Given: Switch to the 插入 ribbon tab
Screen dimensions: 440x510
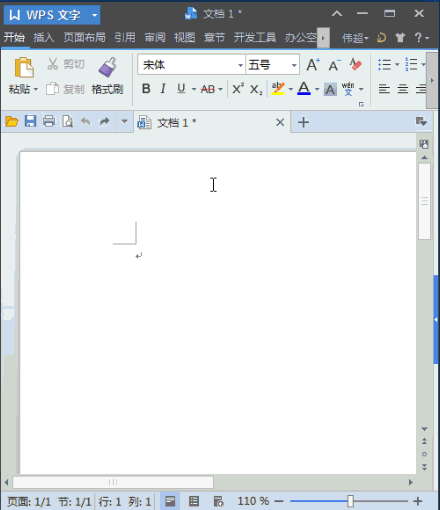Looking at the screenshot, I should tap(44, 37).
